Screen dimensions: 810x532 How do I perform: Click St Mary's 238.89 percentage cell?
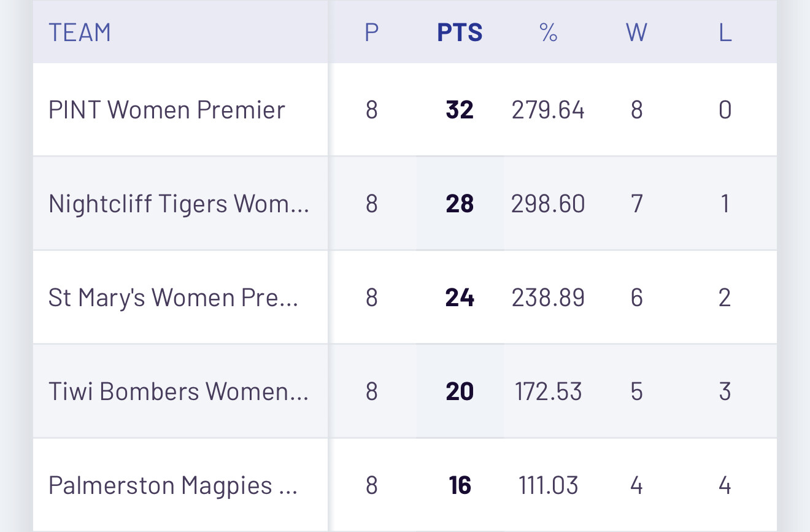pos(548,298)
